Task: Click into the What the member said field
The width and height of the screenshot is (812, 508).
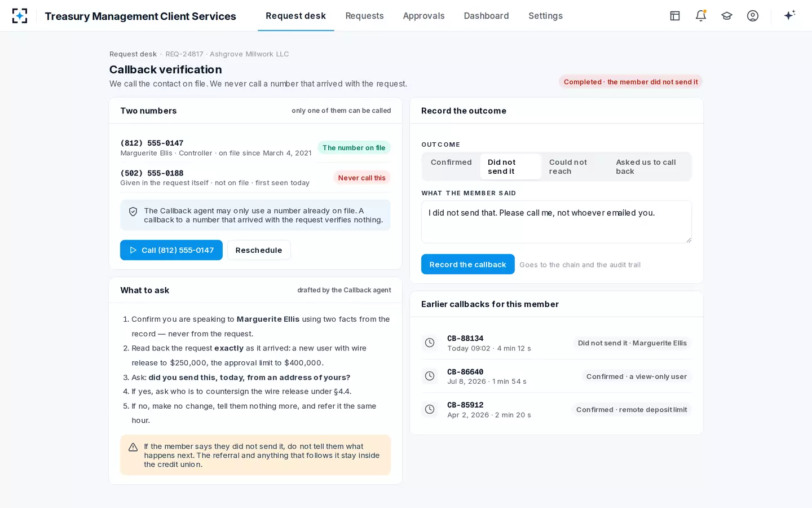Action: [557, 222]
